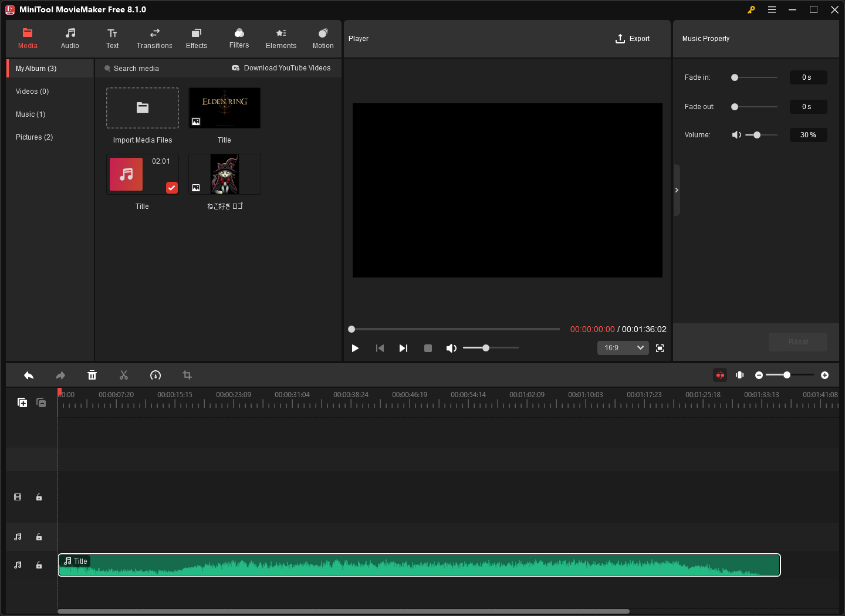The height and width of the screenshot is (616, 845).
Task: Lock the video track
Action: (x=39, y=497)
